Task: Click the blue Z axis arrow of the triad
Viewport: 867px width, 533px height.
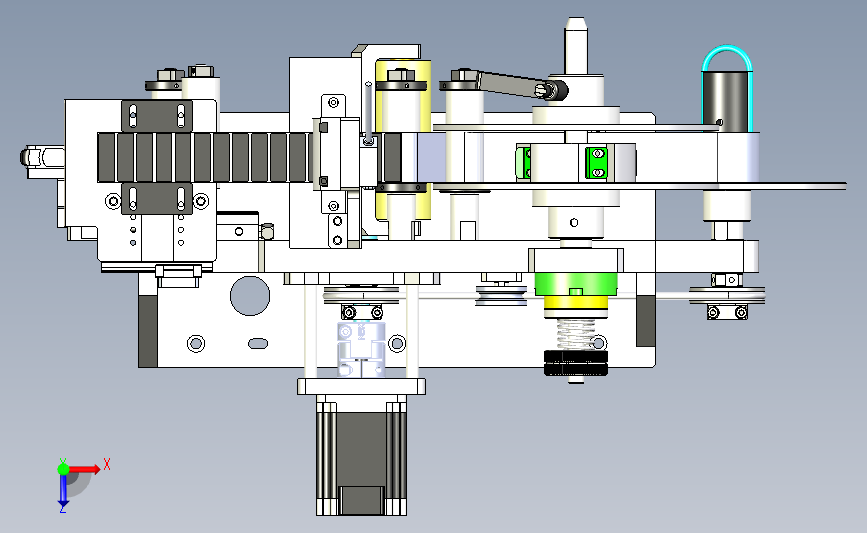Action: pos(63,492)
